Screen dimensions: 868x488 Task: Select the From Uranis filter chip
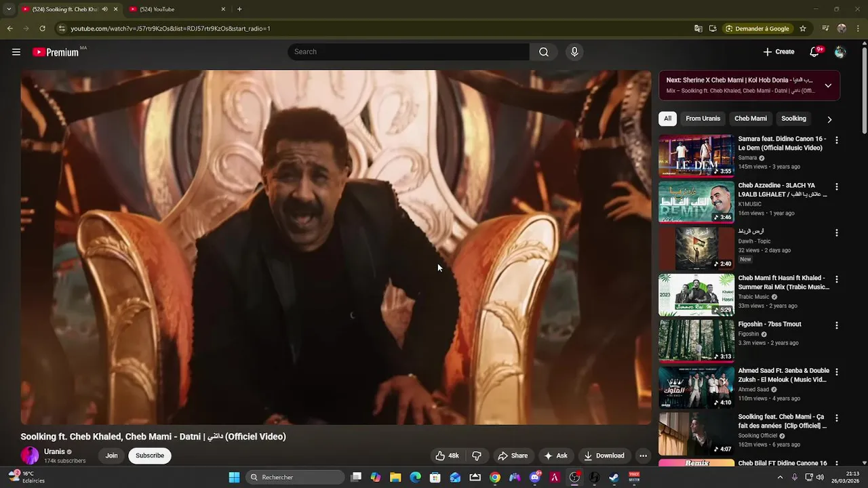tap(703, 119)
